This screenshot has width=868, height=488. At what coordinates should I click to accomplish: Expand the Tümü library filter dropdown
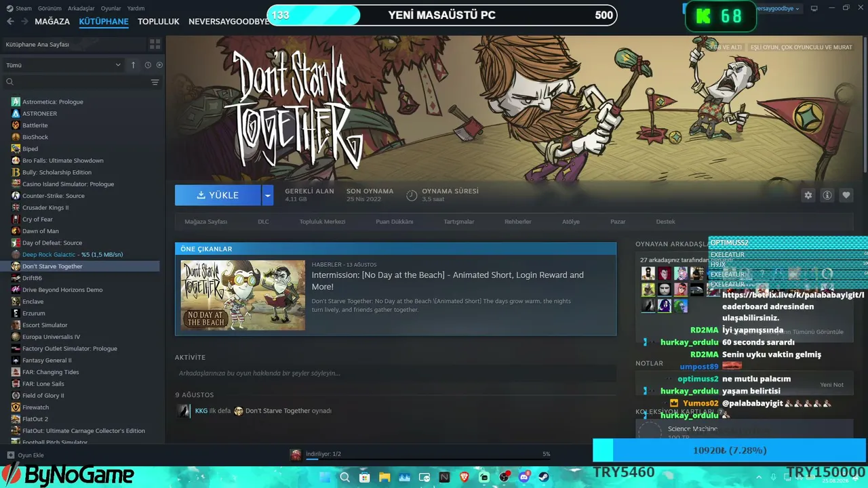(63, 65)
